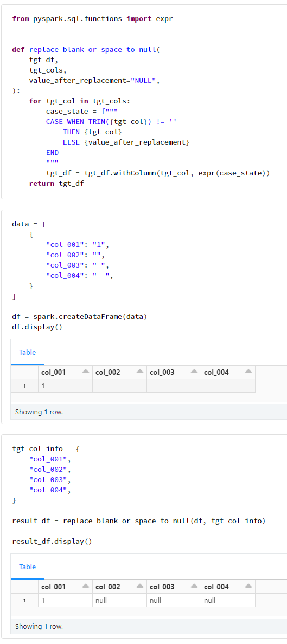Select the null cell under col_003

point(174,601)
